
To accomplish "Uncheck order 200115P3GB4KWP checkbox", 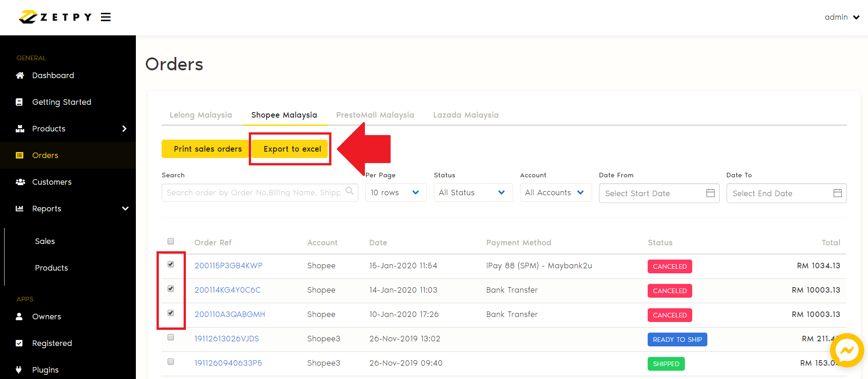I will click(x=171, y=264).
